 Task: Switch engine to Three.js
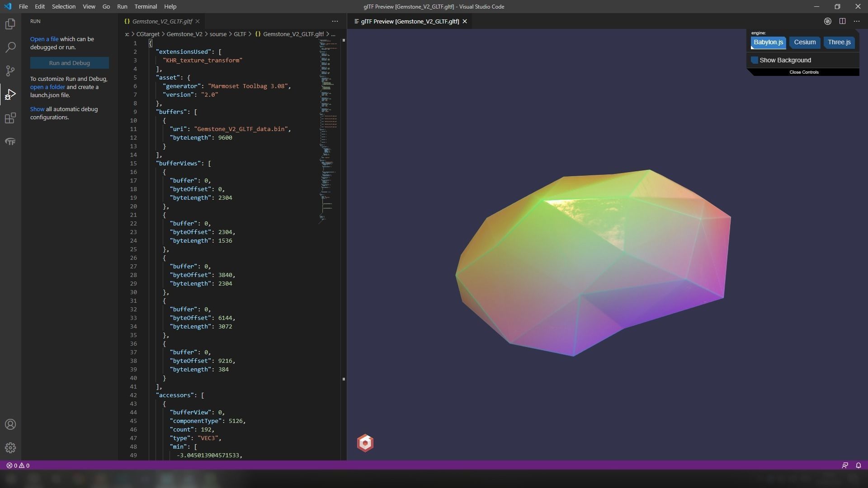point(839,42)
